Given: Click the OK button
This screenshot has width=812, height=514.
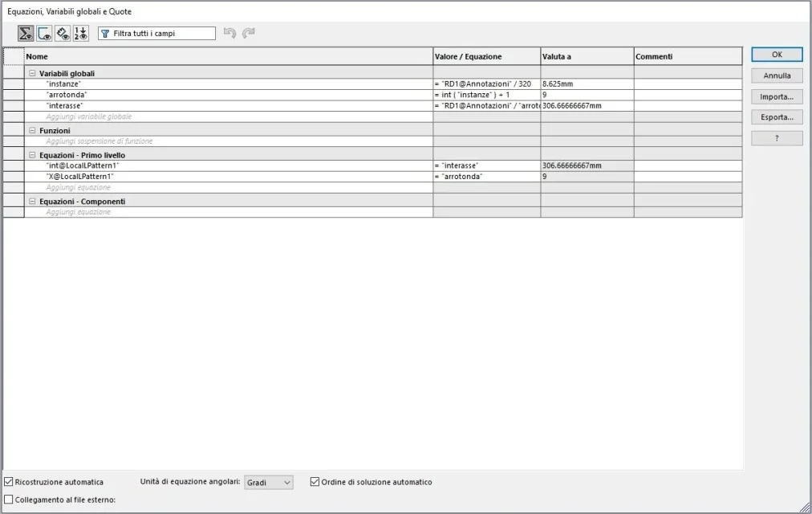Looking at the screenshot, I should coord(777,55).
